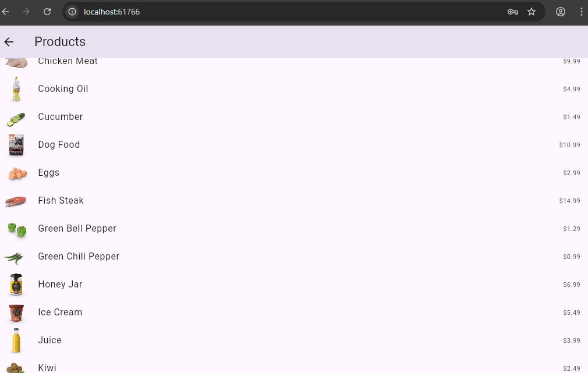588x373 pixels.
Task: Click the $2.49 Kiwi price
Action: click(x=572, y=368)
